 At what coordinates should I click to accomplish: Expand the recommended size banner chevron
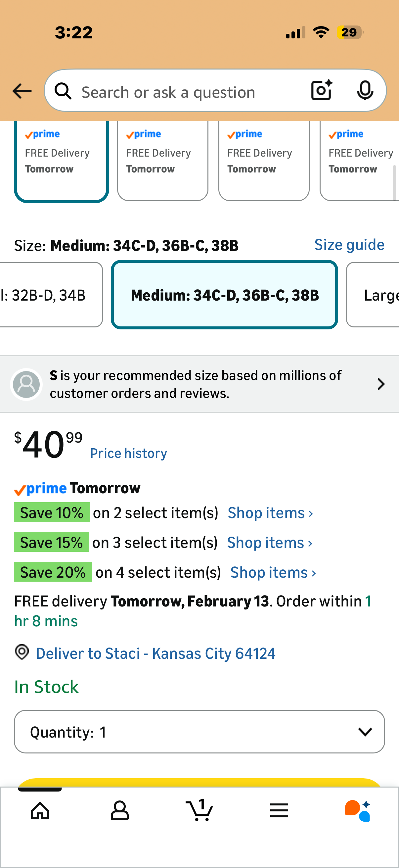pyautogui.click(x=381, y=384)
